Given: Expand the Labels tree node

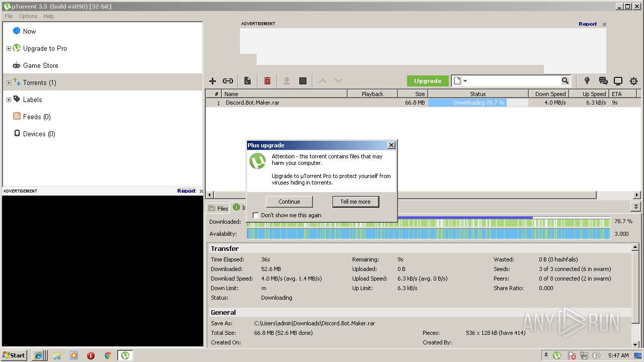Looking at the screenshot, I should pyautogui.click(x=9, y=100).
